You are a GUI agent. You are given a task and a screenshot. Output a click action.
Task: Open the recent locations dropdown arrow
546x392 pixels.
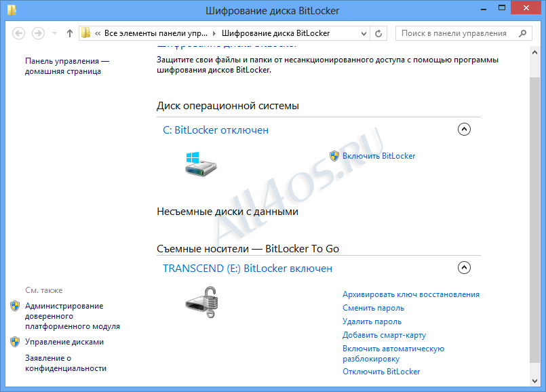tap(55, 33)
